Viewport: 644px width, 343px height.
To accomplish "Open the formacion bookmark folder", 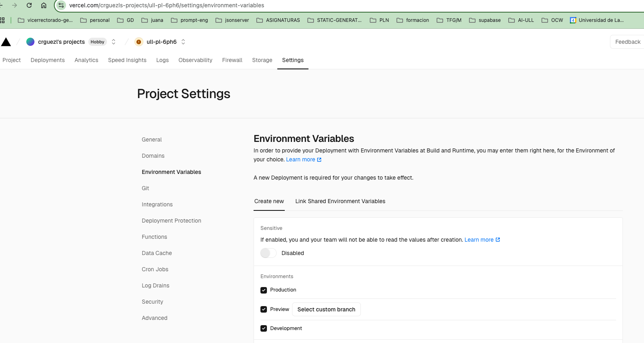I will [x=413, y=20].
